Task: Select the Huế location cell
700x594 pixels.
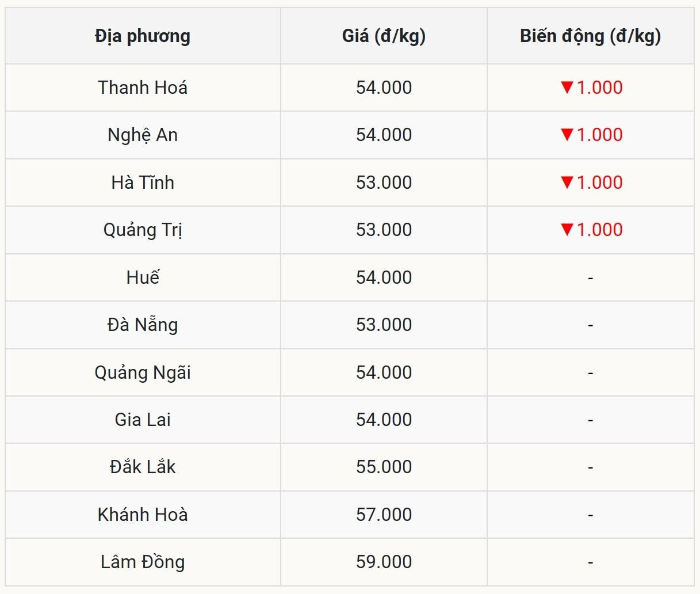Action: point(143,277)
